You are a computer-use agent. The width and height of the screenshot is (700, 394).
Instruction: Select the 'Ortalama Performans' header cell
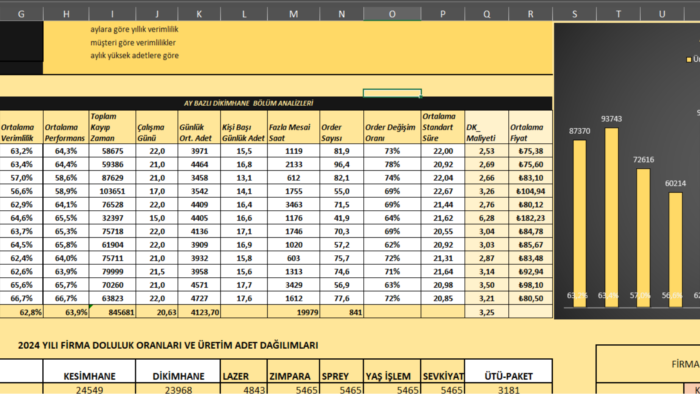click(66, 127)
